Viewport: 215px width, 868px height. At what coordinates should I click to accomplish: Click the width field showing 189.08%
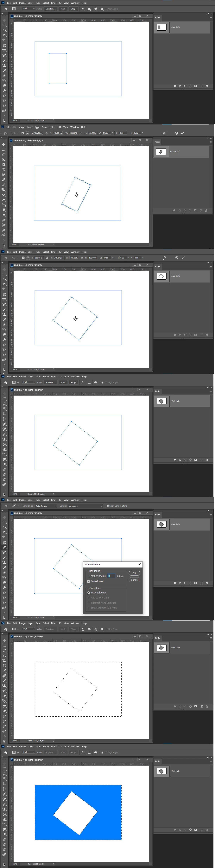click(x=74, y=258)
